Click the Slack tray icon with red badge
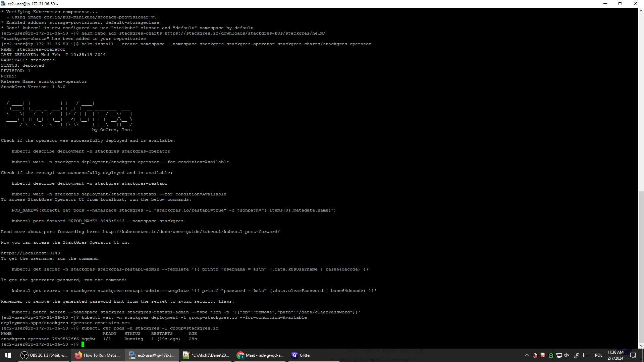The width and height of the screenshot is (644, 362). [535, 355]
